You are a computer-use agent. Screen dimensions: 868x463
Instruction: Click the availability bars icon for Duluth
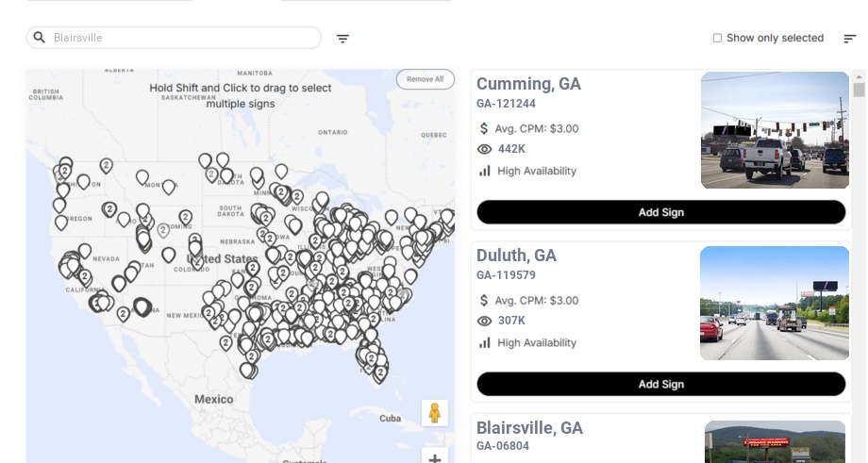click(485, 342)
